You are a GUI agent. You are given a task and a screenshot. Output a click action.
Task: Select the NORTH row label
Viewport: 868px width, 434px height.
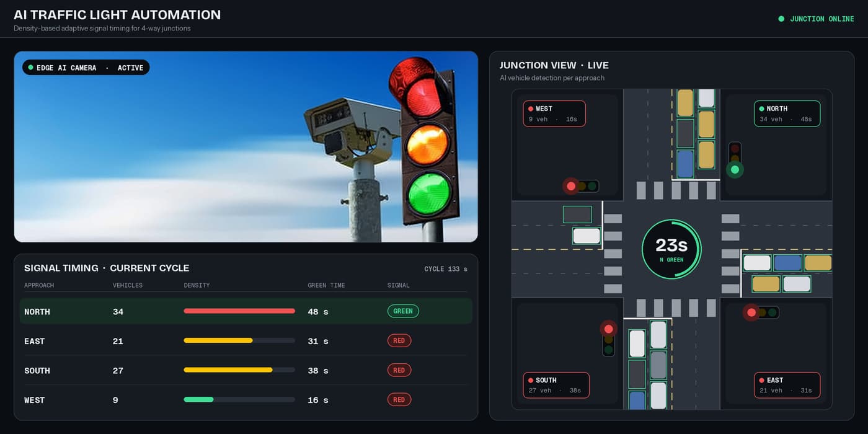click(x=37, y=312)
